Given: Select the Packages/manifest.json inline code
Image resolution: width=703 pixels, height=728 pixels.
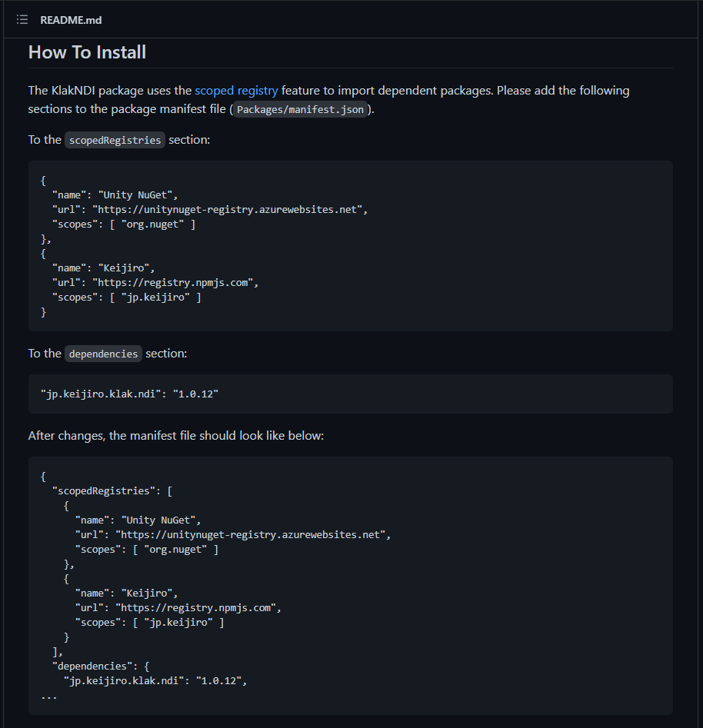Looking at the screenshot, I should click(300, 110).
